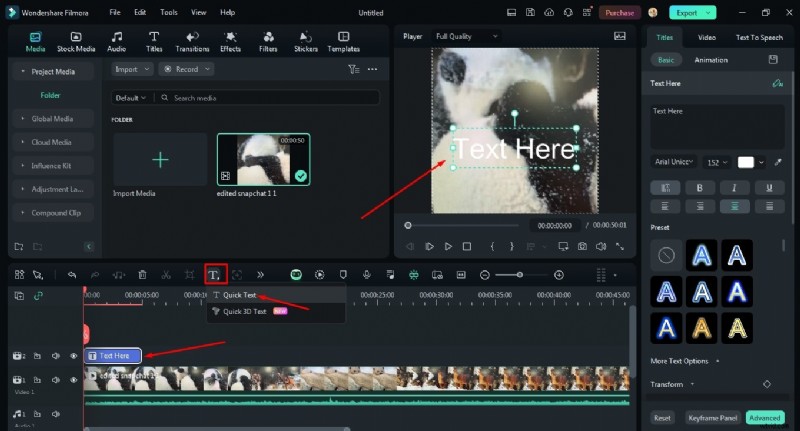Click the Export button
800x431 pixels.
693,13
